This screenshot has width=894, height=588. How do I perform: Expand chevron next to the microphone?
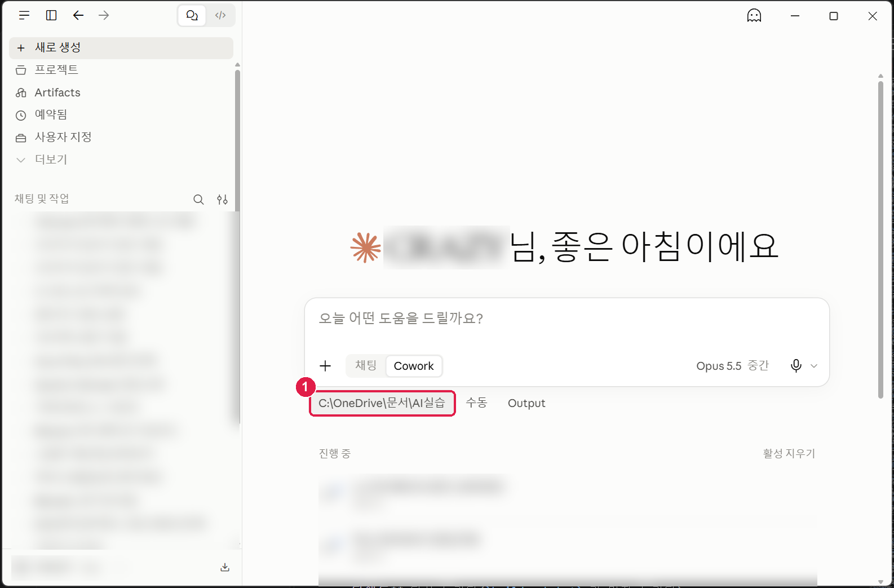tap(814, 366)
